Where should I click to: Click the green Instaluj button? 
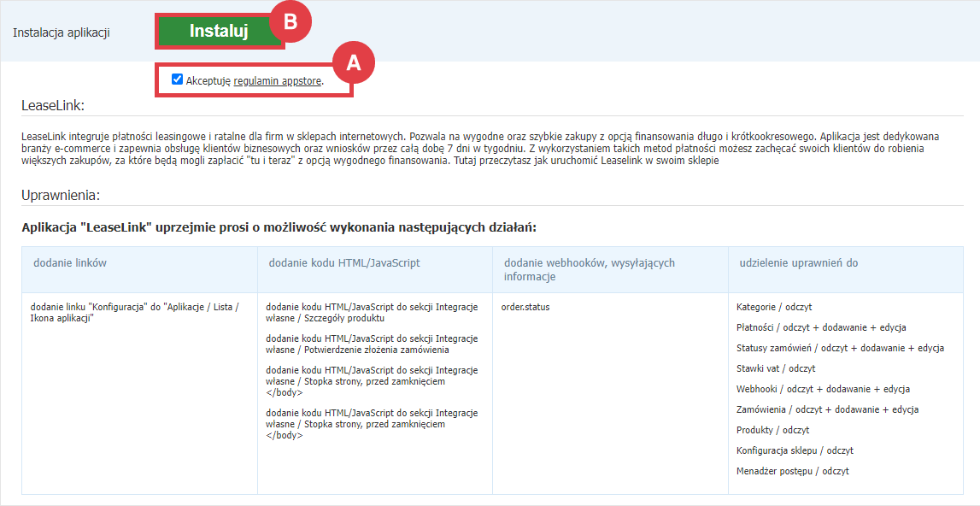218,32
